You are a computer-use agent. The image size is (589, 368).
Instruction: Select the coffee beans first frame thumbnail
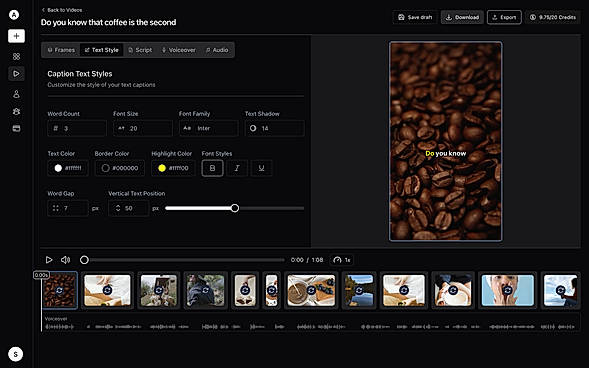[x=59, y=290]
